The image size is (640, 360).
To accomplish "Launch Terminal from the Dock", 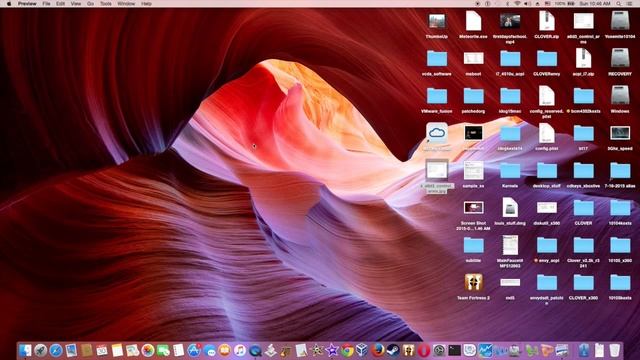I will point(454,350).
